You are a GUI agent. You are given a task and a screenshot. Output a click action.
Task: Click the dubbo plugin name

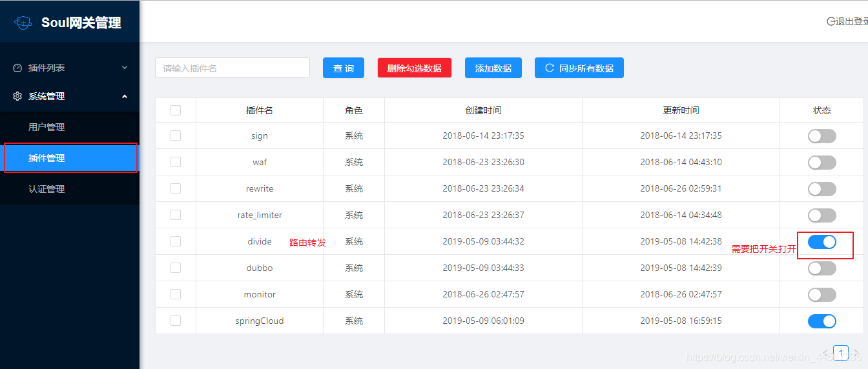(260, 268)
